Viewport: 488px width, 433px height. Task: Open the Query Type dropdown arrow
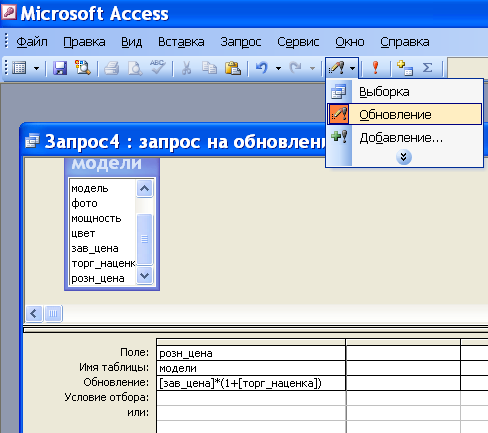tap(352, 68)
